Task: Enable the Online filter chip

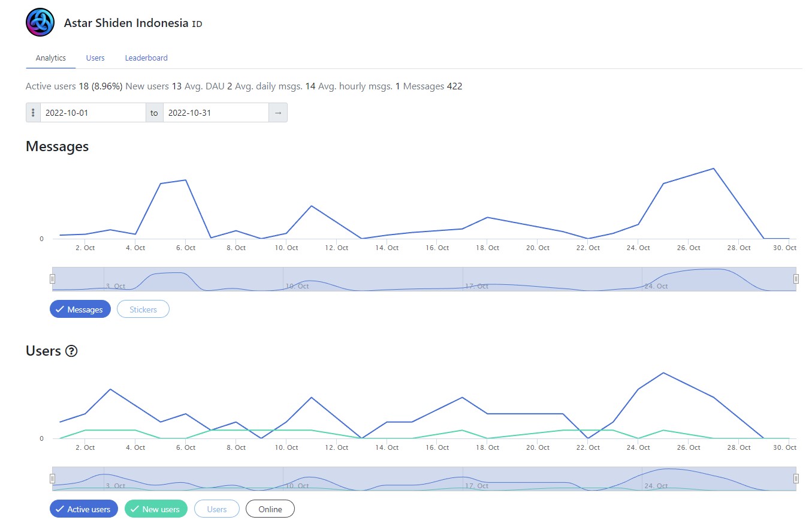Action: pyautogui.click(x=270, y=509)
